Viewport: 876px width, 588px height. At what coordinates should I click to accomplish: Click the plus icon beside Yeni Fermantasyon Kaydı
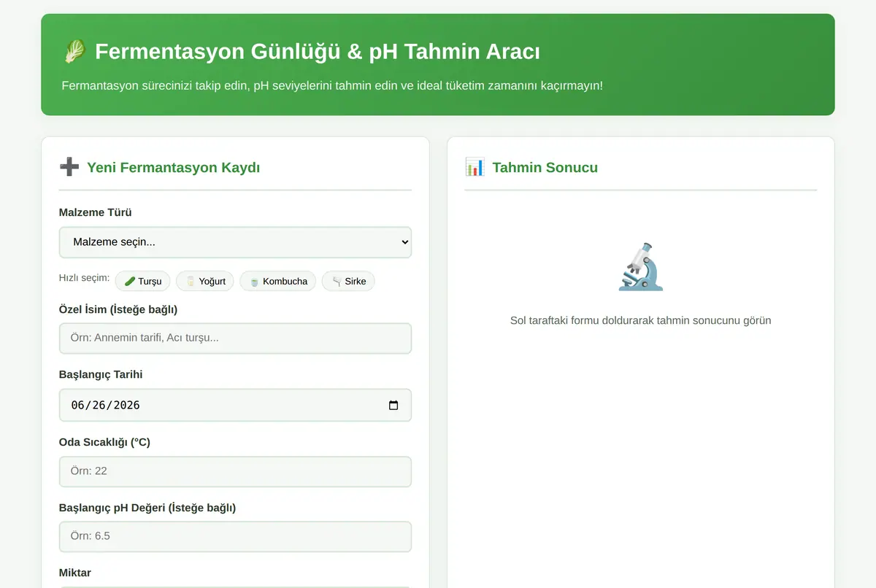tap(69, 167)
